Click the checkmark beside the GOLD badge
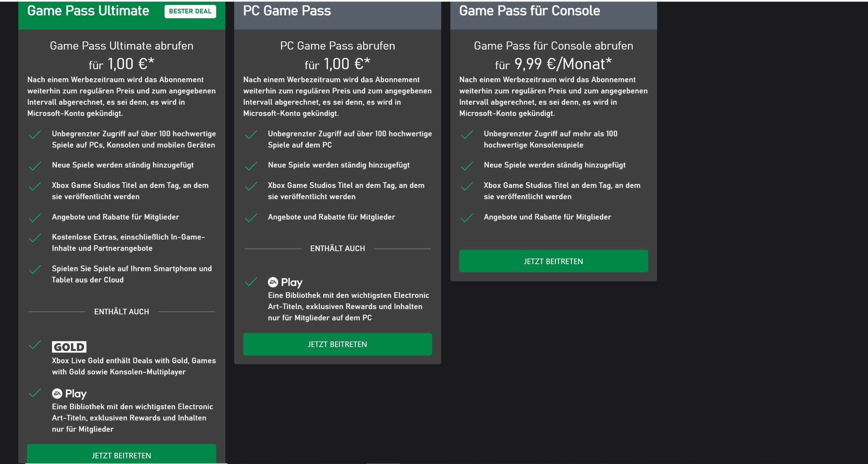Image resolution: width=868 pixels, height=464 pixels. pos(35,345)
